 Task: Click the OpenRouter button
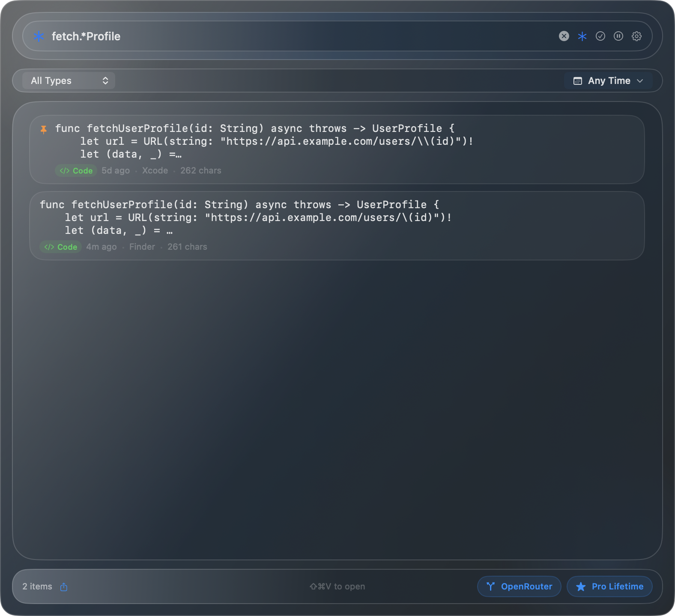click(519, 586)
